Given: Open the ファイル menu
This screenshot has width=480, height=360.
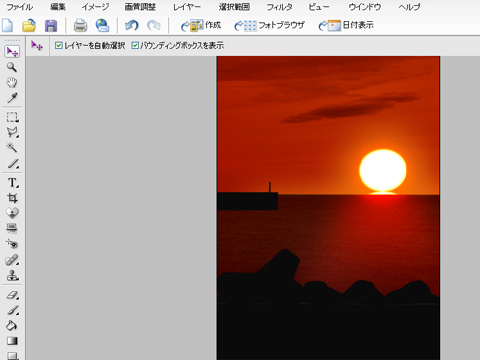Looking at the screenshot, I should [19, 7].
